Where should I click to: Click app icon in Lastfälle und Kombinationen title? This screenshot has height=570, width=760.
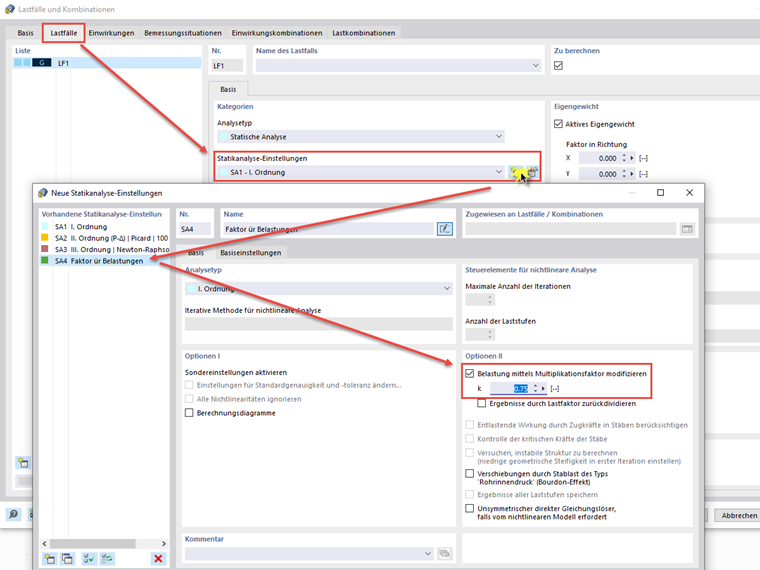pos(10,9)
